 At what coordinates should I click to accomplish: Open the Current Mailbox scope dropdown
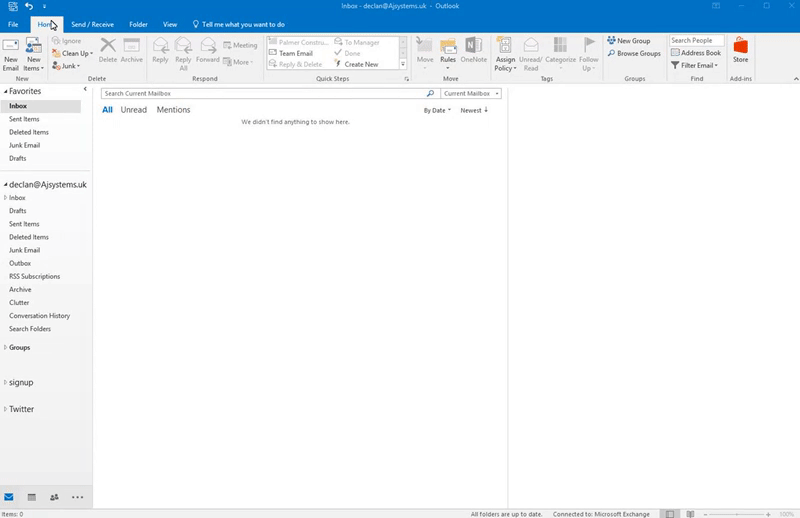[x=471, y=93]
